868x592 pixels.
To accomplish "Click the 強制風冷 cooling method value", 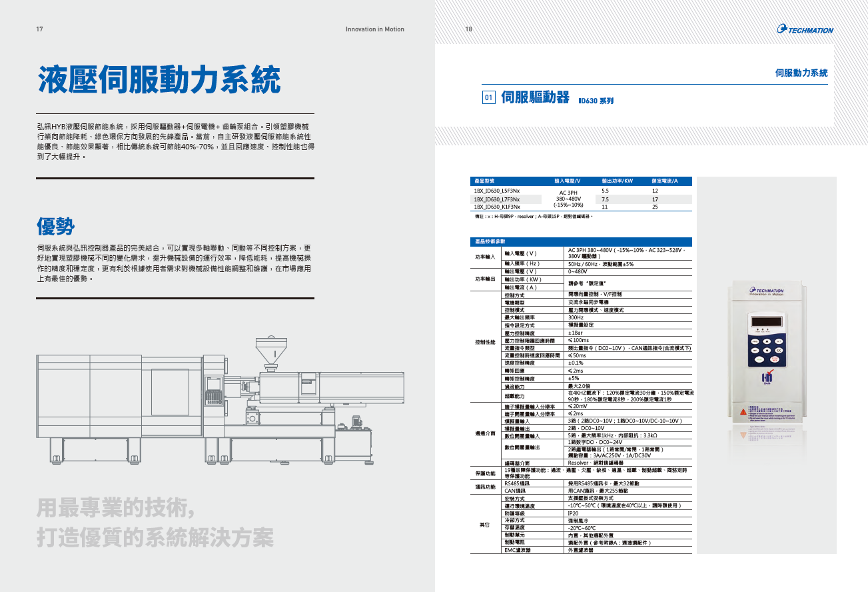I will tap(577, 521).
